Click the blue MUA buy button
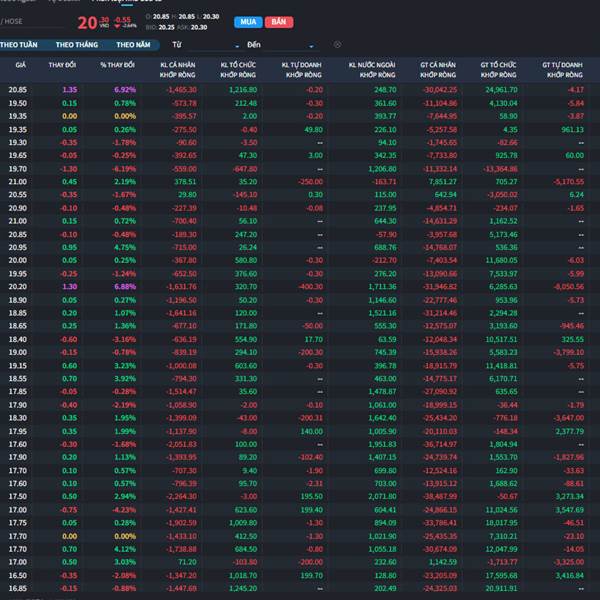The height and width of the screenshot is (600, 600). [248, 22]
